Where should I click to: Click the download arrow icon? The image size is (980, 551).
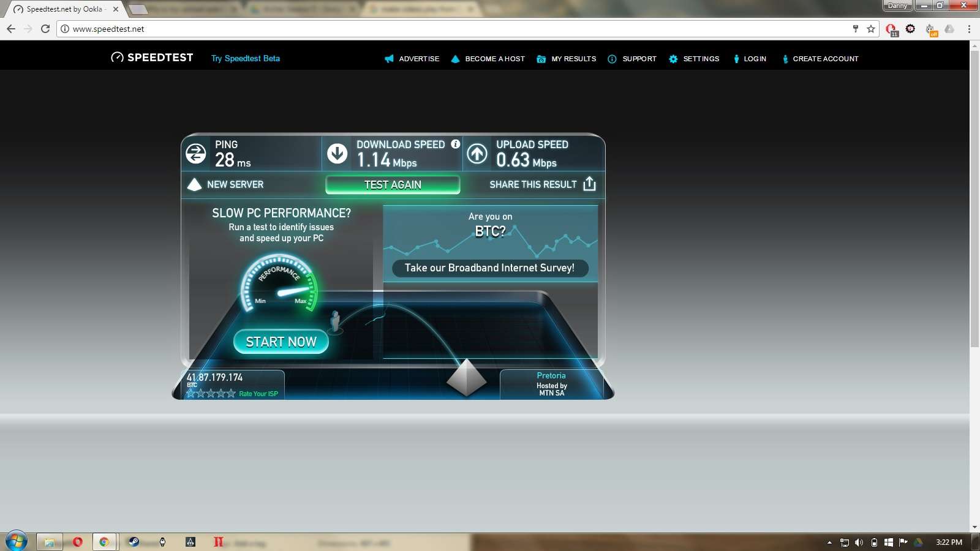337,153
